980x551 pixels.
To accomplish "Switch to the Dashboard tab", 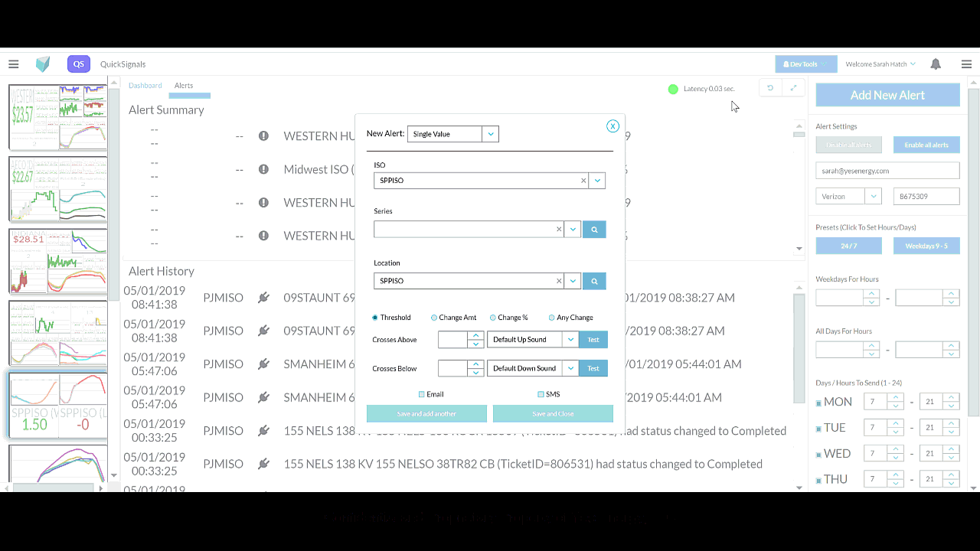I will [145, 86].
